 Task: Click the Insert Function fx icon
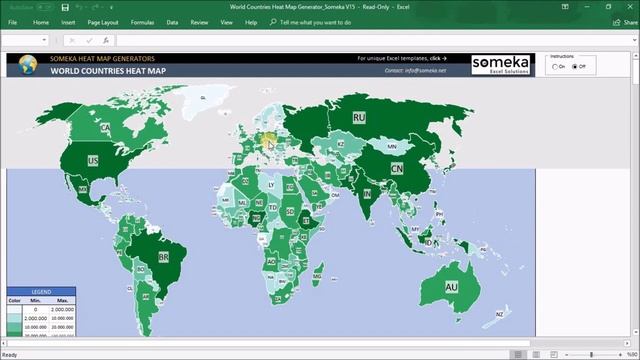(106, 40)
